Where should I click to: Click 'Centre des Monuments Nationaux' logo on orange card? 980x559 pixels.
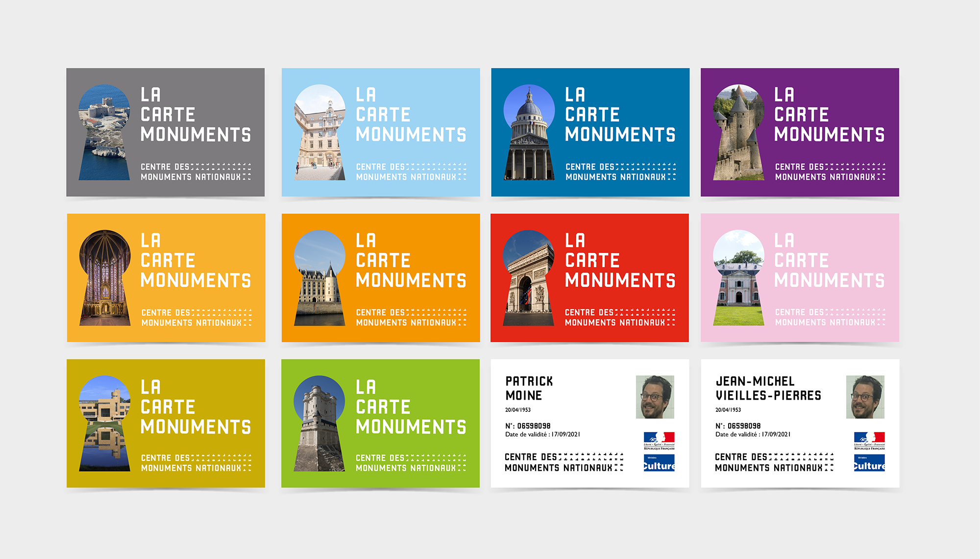(x=411, y=318)
